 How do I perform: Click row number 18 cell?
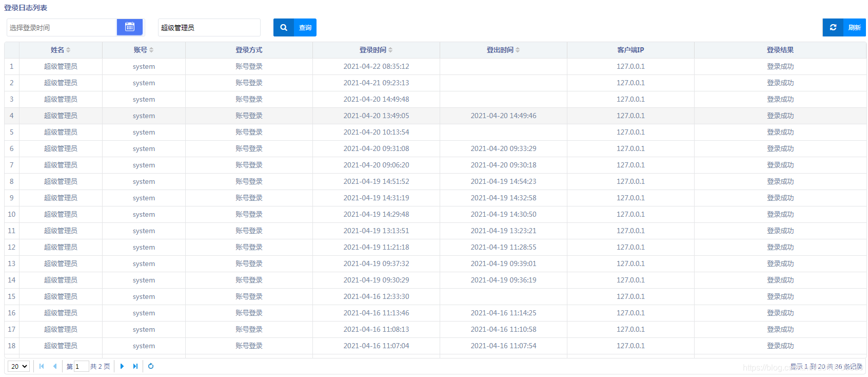[12, 346]
